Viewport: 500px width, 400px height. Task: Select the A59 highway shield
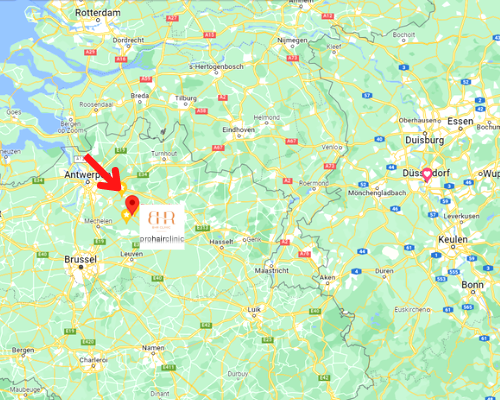coord(146,79)
